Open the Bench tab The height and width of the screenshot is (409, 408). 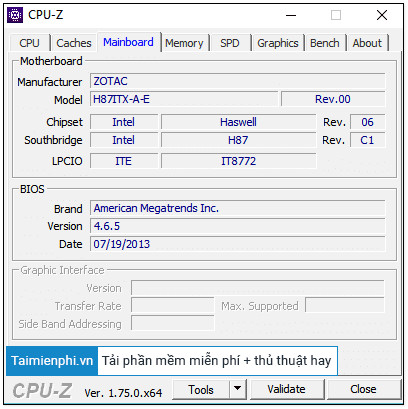(325, 43)
